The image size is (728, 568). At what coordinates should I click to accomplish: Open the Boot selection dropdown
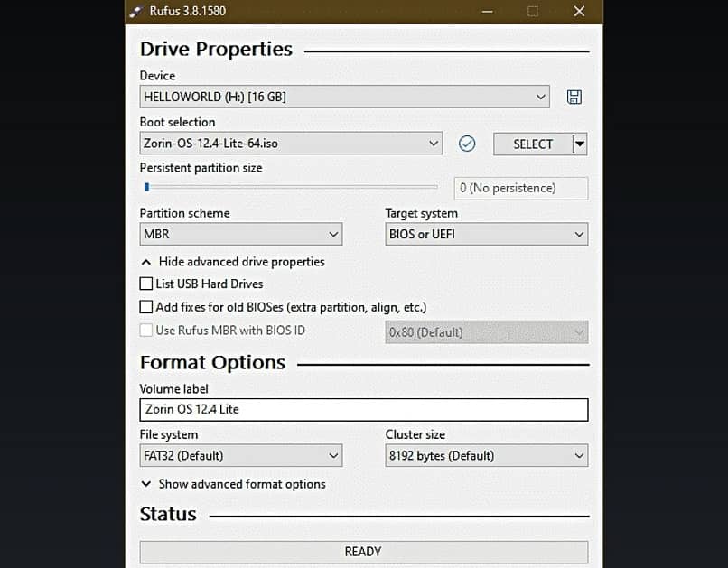[291, 144]
